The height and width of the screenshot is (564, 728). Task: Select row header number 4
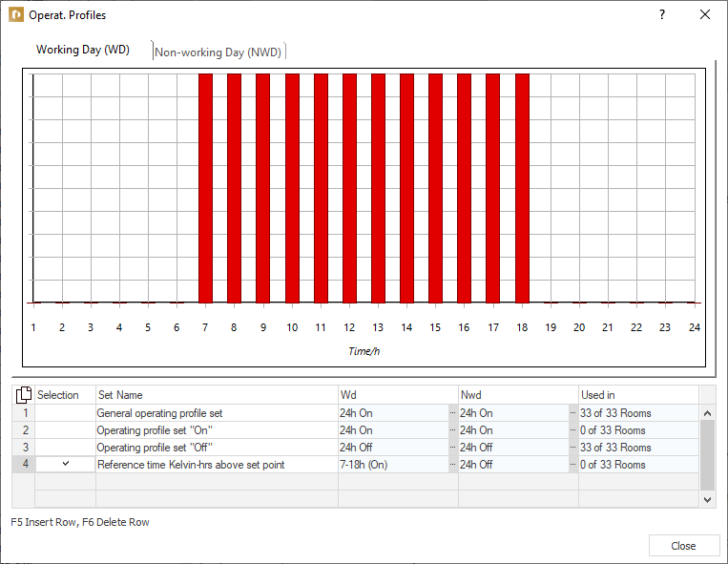24,464
